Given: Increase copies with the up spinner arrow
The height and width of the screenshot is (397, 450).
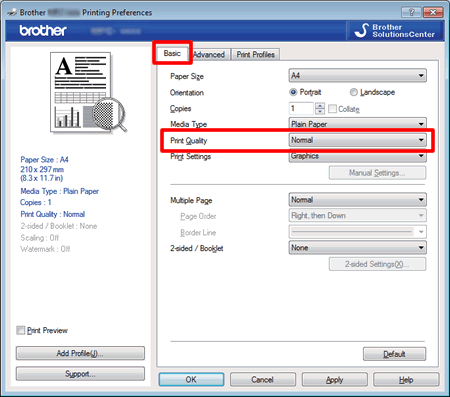Looking at the screenshot, I should [320, 105].
